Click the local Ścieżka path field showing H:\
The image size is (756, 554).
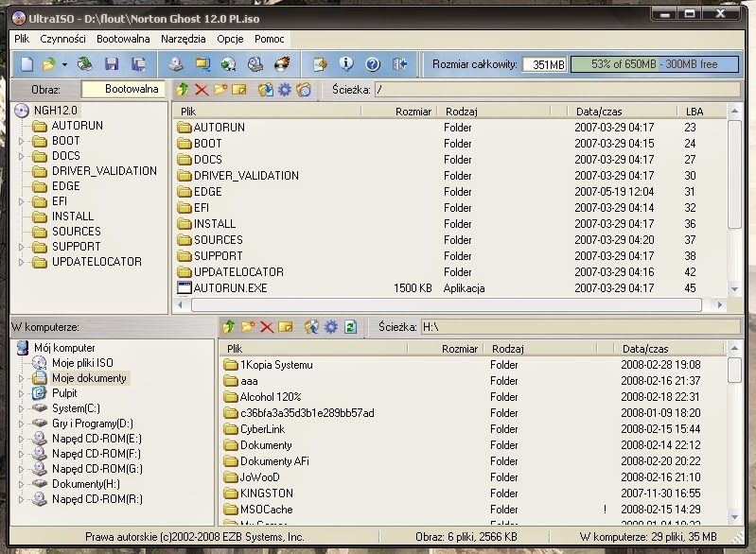581,327
